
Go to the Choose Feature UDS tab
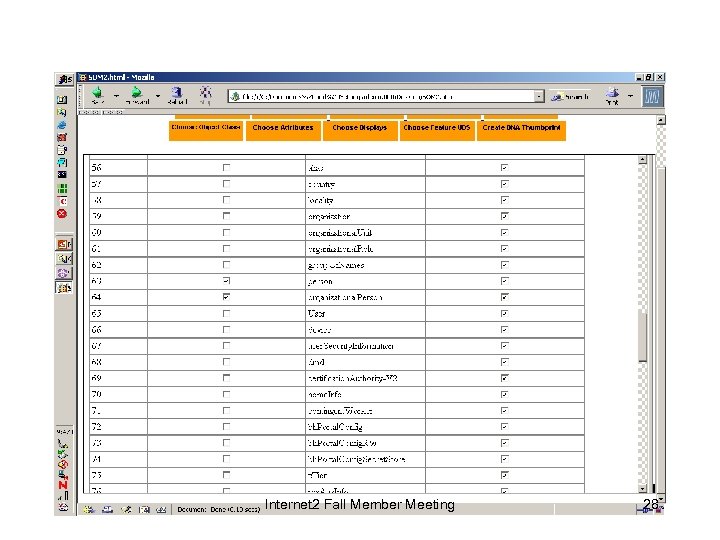pos(437,130)
